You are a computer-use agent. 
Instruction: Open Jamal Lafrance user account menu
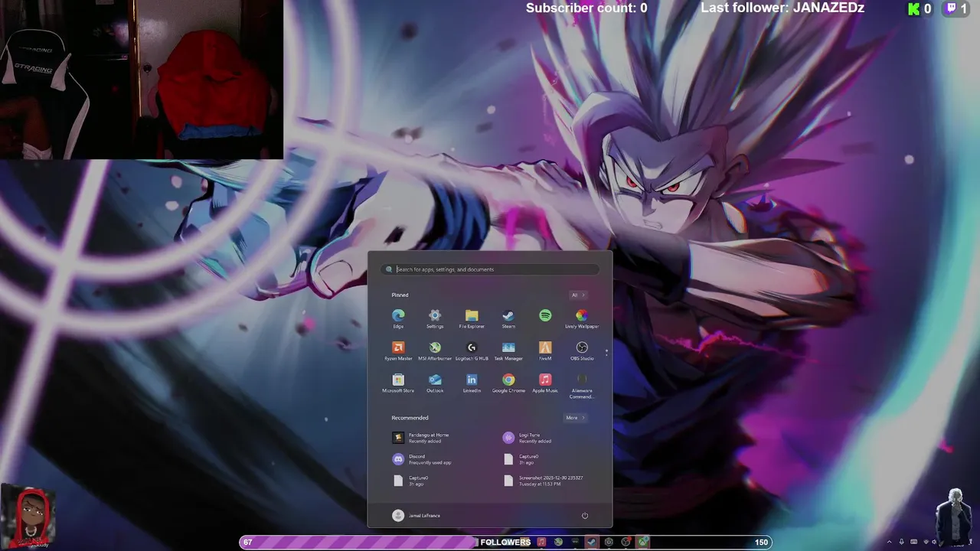click(416, 515)
